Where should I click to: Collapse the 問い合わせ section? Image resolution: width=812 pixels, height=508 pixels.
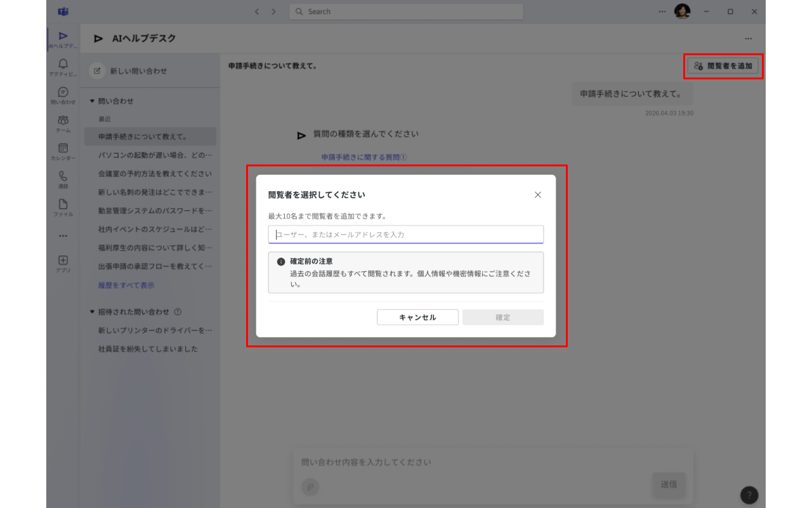pos(92,101)
